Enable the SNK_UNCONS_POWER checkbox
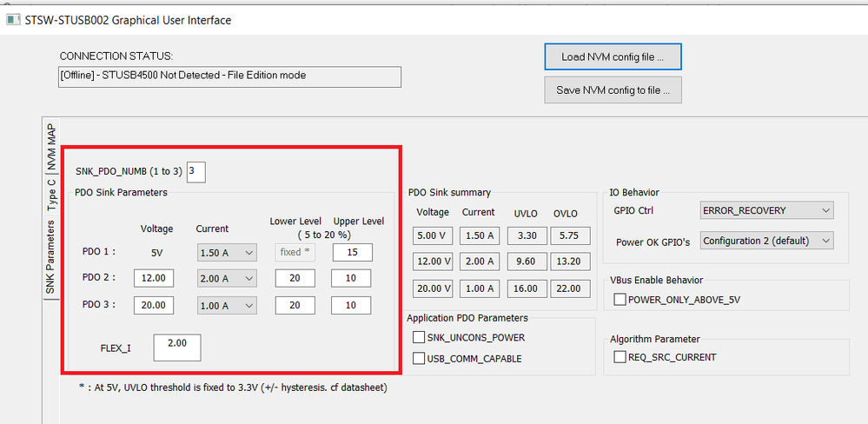Image resolution: width=868 pixels, height=424 pixels. tap(420, 337)
